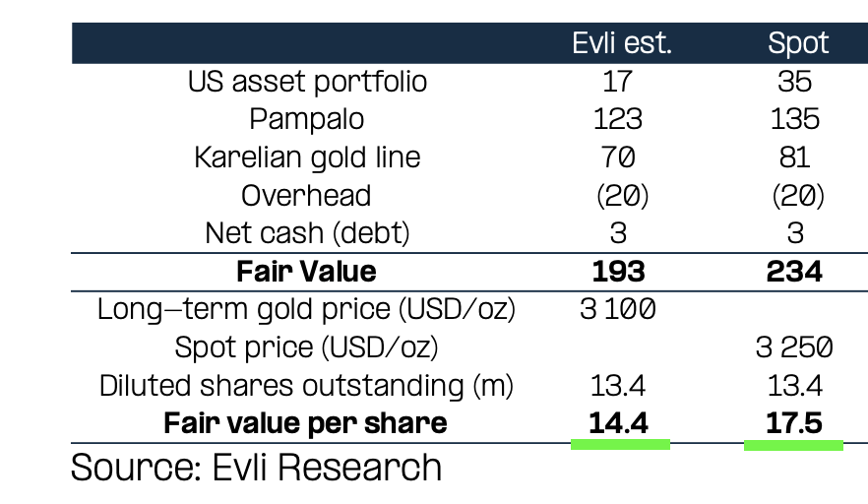Select the Spot price (USD/oz) label
The width and height of the screenshot is (868, 504).
306,347
